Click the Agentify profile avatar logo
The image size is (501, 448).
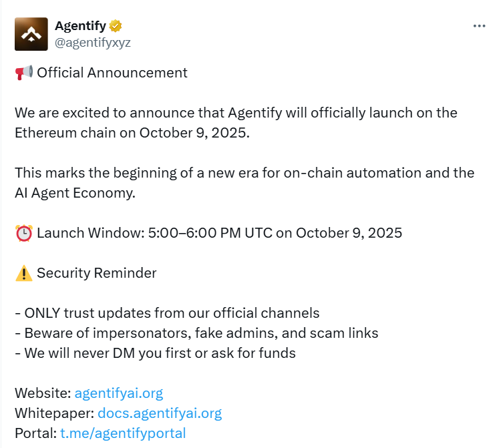click(31, 34)
